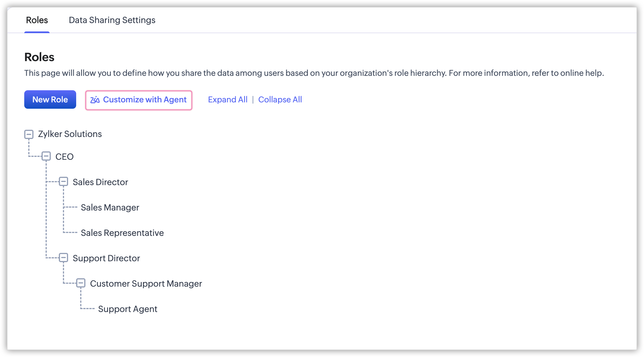
Task: Collapse the Support Director node
Action: pyautogui.click(x=63, y=258)
